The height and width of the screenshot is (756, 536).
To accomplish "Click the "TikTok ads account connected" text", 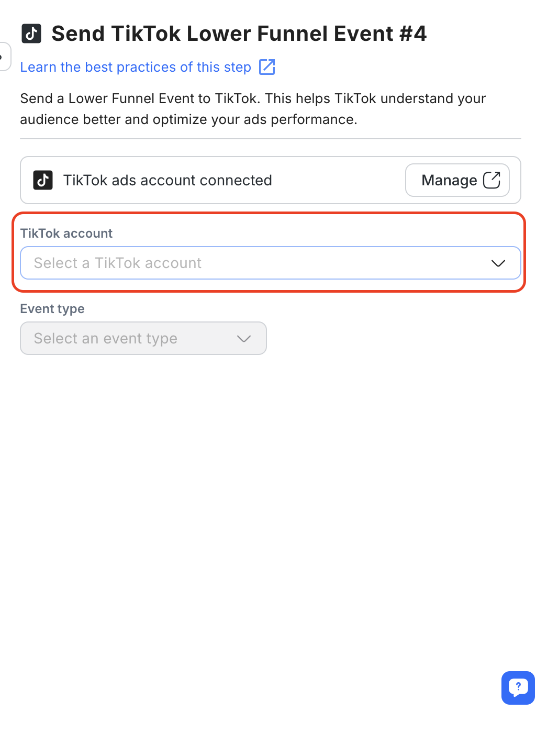I will pyautogui.click(x=167, y=180).
